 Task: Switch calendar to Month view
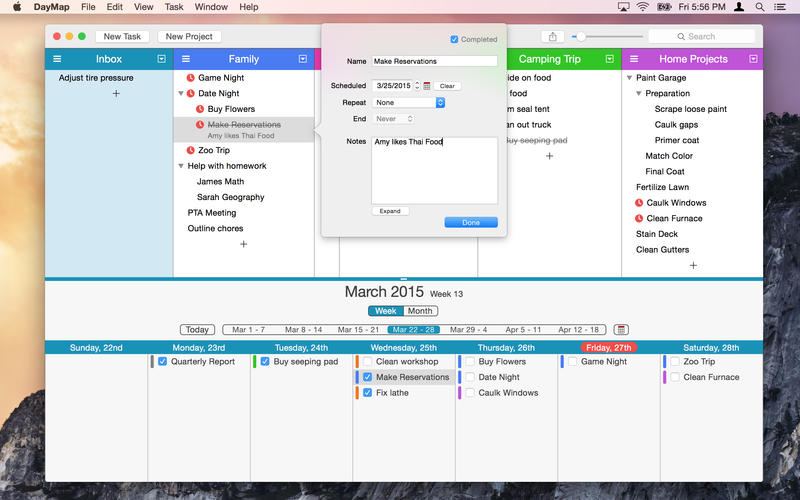point(420,311)
